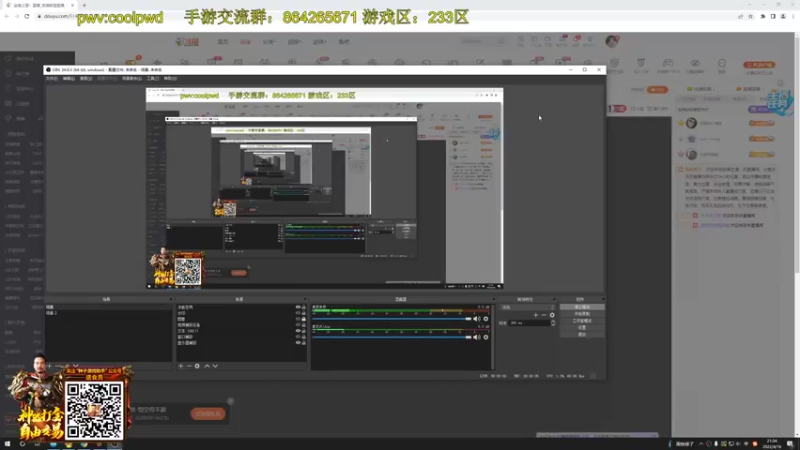Pop out the controls dock panel
The image size is (800, 450).
tap(603, 299)
